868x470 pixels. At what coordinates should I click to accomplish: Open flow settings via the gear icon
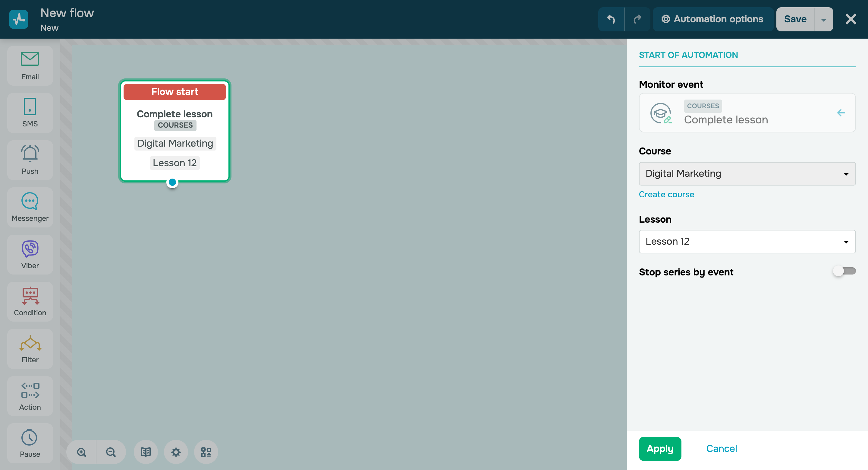point(175,452)
